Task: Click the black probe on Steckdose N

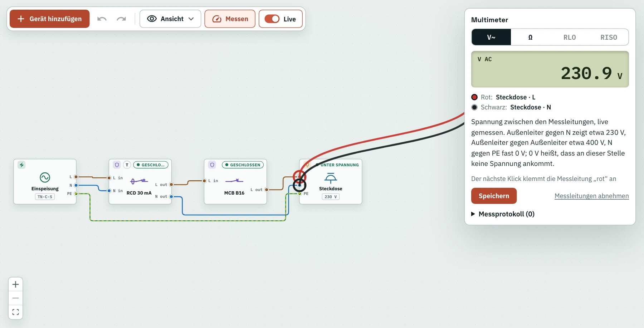Action: pos(299,185)
